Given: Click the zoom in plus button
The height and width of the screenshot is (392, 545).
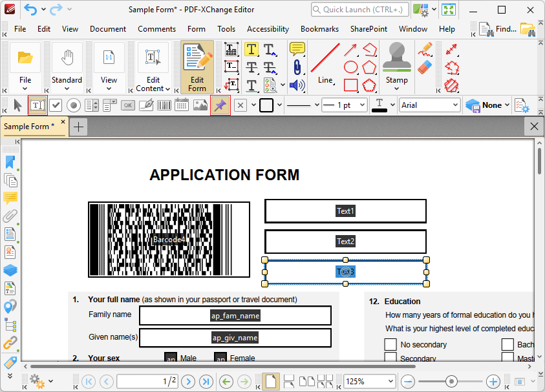Looking at the screenshot, I should pos(493,382).
